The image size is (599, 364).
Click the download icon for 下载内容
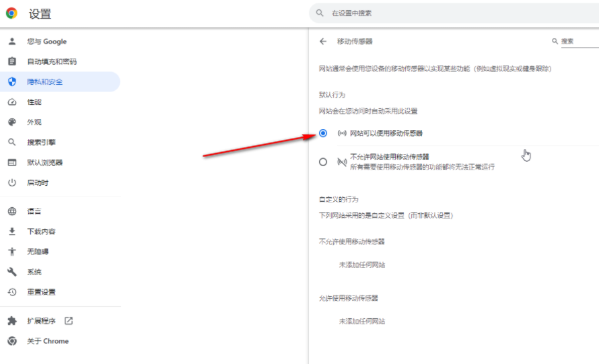pos(12,231)
